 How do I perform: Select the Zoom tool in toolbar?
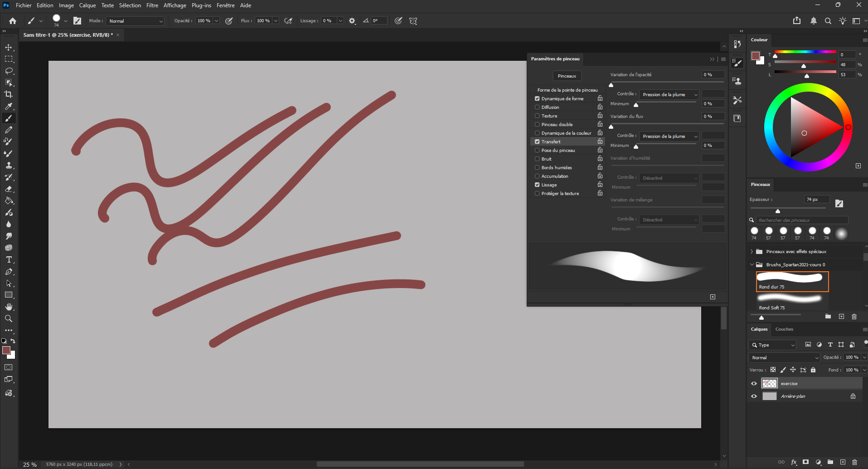[x=9, y=318]
